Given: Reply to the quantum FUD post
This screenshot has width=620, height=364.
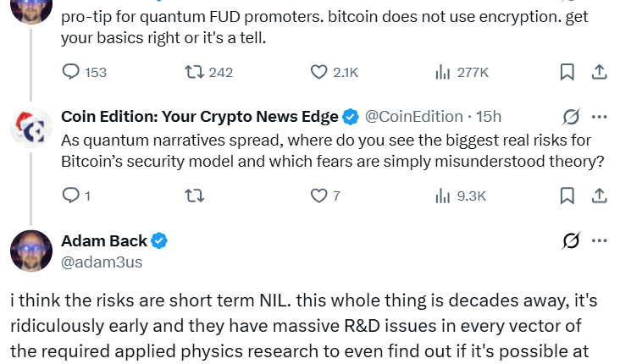Looking at the screenshot, I should [71, 73].
